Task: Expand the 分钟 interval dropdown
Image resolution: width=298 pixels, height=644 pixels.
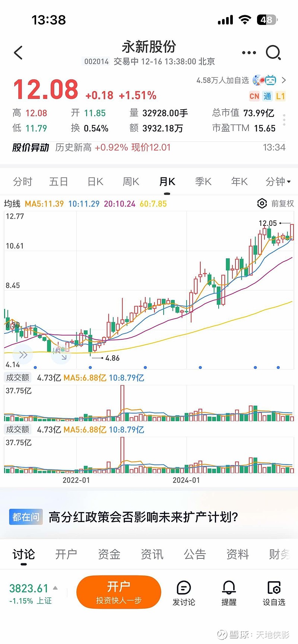Action: 278,182
